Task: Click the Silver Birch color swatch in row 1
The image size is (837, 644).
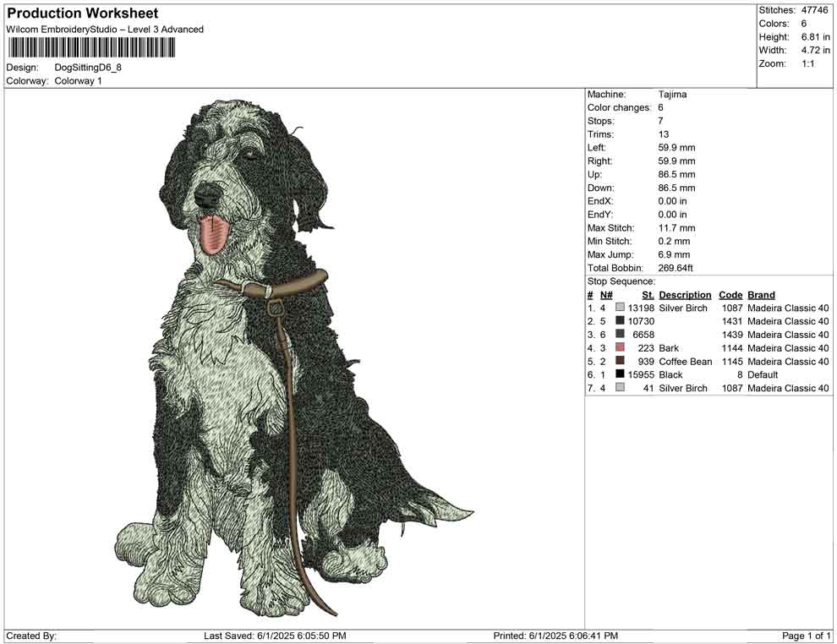Action: pyautogui.click(x=620, y=308)
